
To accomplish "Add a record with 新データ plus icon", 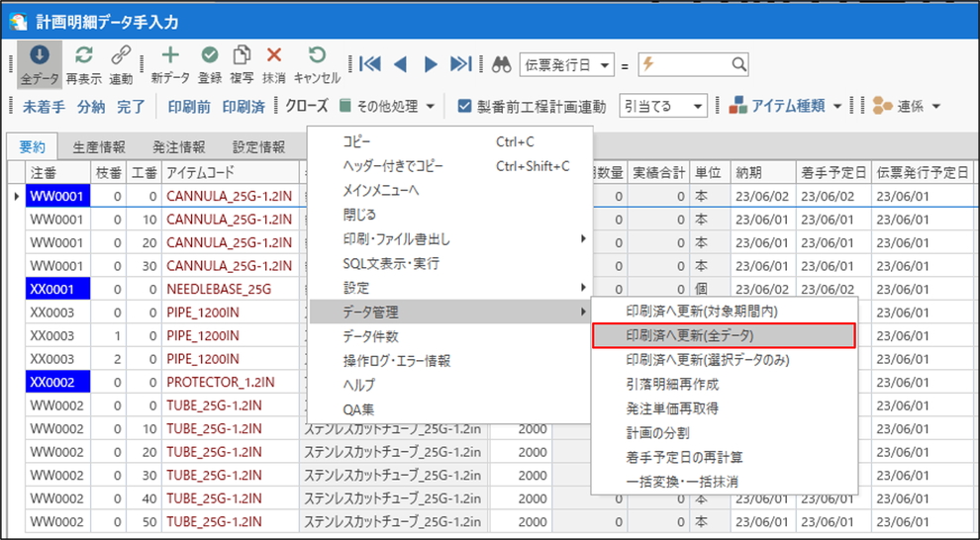I will tap(170, 55).
